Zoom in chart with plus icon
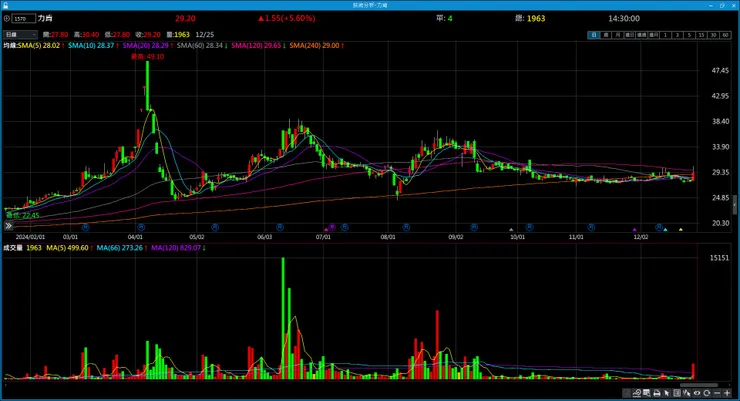The image size is (740, 401). click(727, 393)
